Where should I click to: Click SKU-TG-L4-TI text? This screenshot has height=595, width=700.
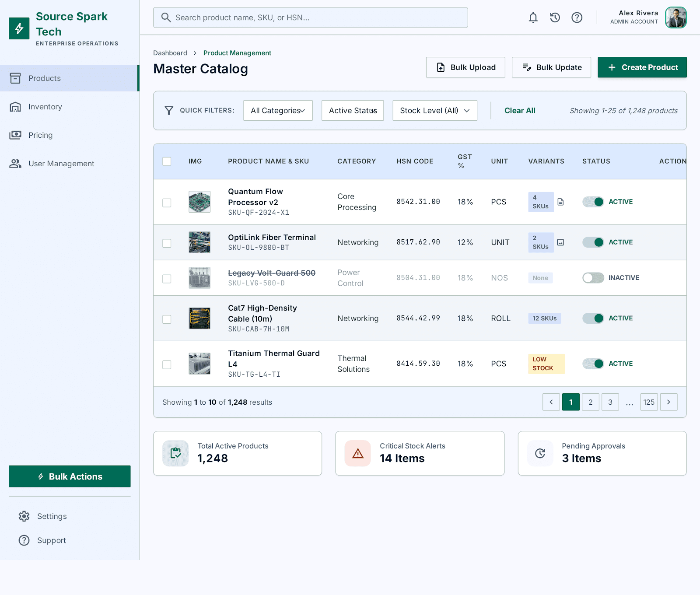[254, 374]
